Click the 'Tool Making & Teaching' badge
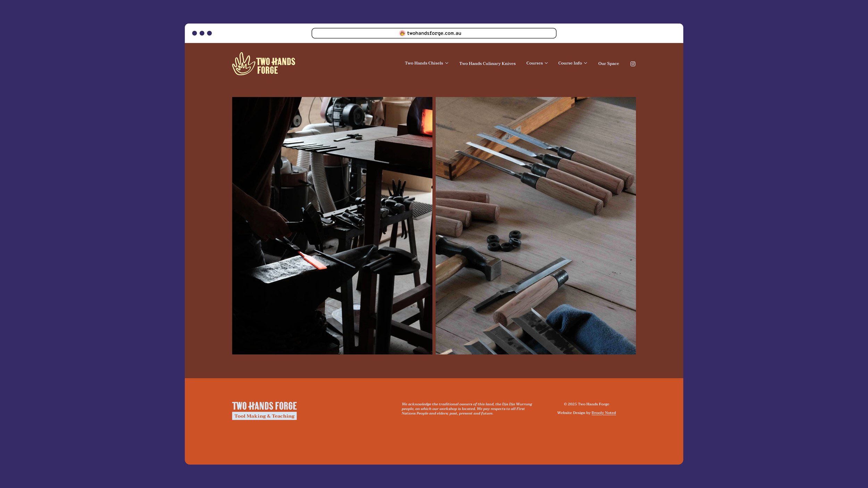This screenshot has width=868, height=488. coord(264,415)
